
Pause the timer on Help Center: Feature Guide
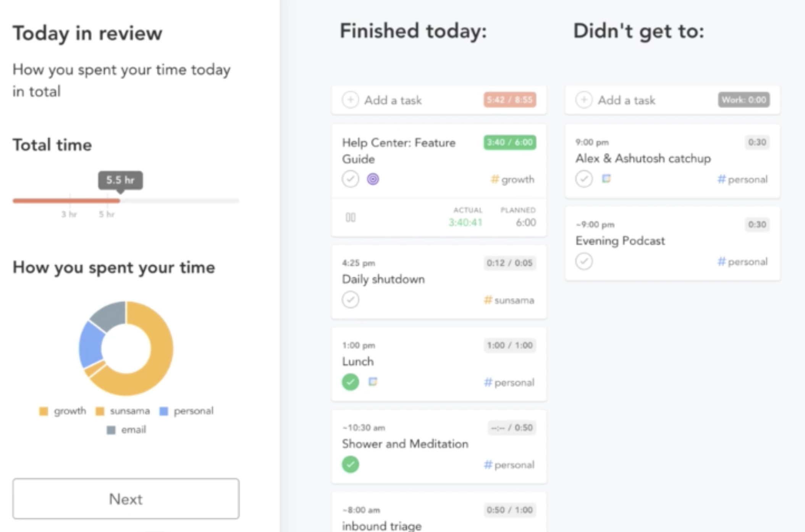point(351,218)
